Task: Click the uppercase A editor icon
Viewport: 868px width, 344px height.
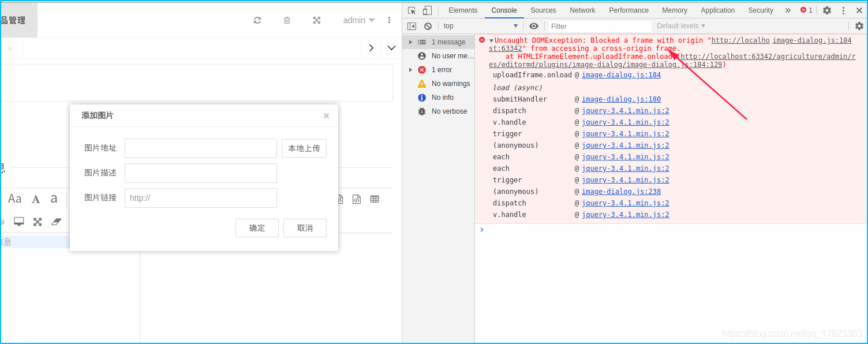Action: (x=36, y=199)
